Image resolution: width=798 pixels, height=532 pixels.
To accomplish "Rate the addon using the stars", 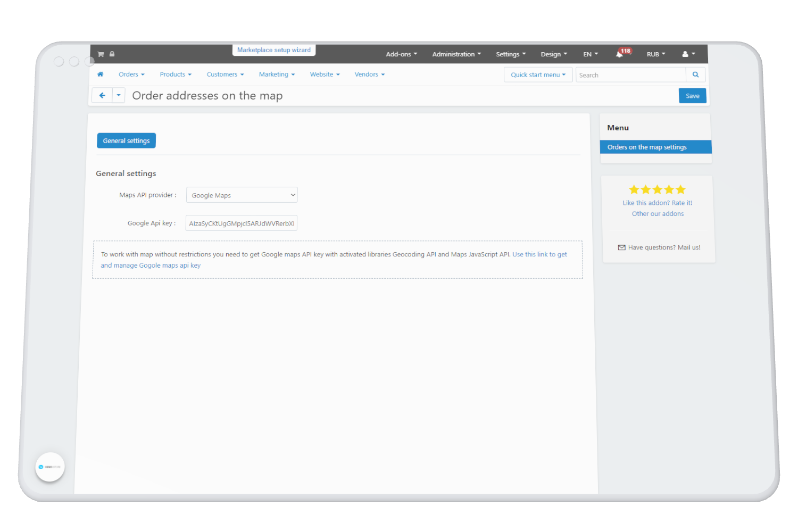I will 657,190.
